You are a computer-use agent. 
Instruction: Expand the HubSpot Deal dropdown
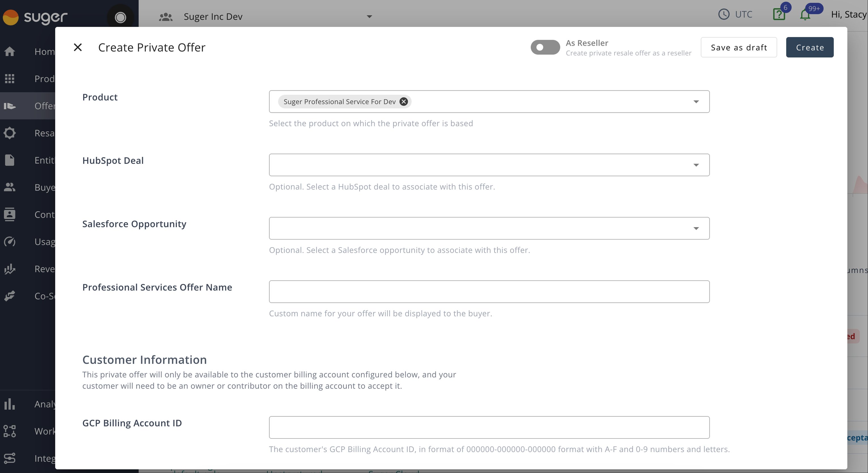point(696,165)
